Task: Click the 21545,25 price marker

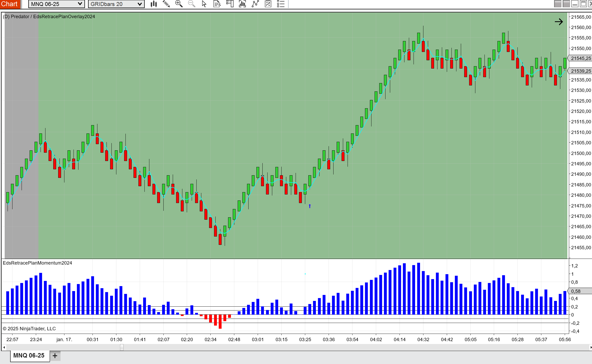Action: (x=581, y=58)
